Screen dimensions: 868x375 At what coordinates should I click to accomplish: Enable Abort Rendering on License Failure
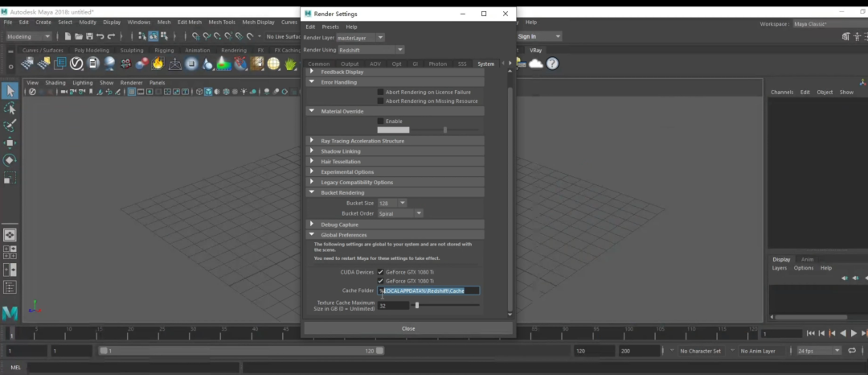tap(380, 92)
